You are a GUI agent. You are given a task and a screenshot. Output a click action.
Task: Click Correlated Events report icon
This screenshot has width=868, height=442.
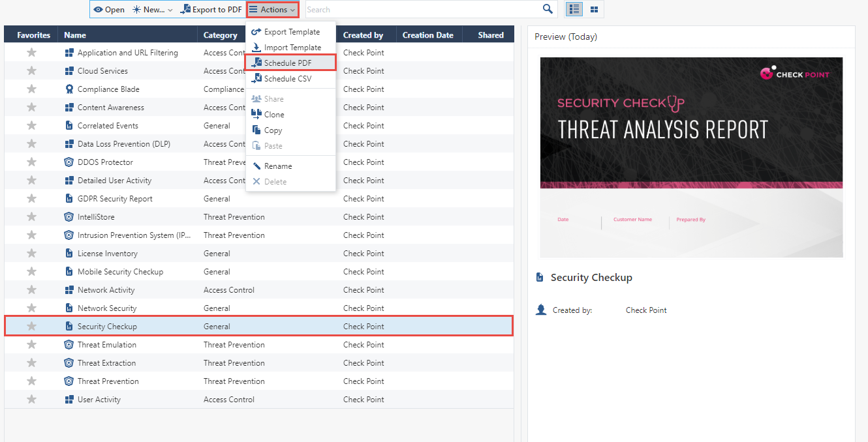point(69,126)
